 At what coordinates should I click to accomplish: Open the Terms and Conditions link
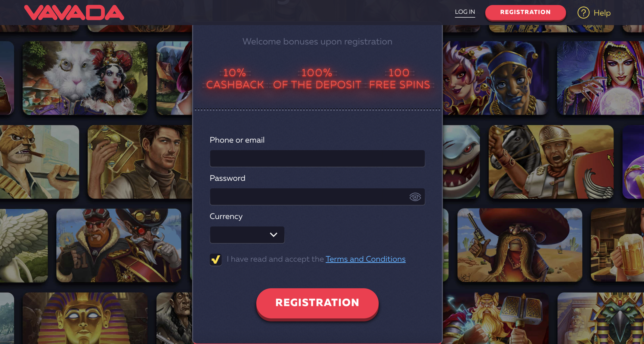click(x=366, y=259)
